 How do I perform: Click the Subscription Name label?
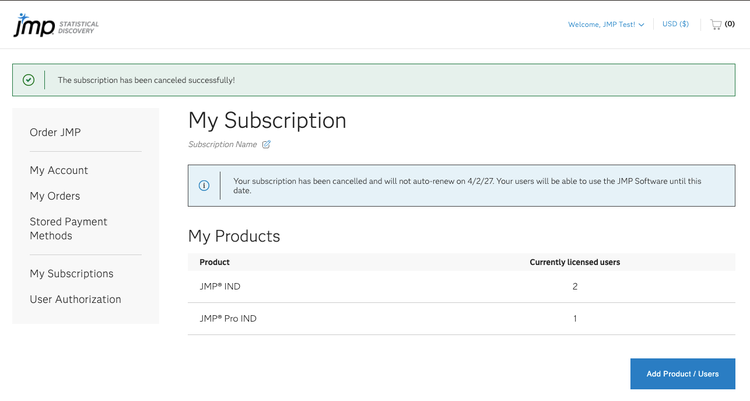point(222,145)
